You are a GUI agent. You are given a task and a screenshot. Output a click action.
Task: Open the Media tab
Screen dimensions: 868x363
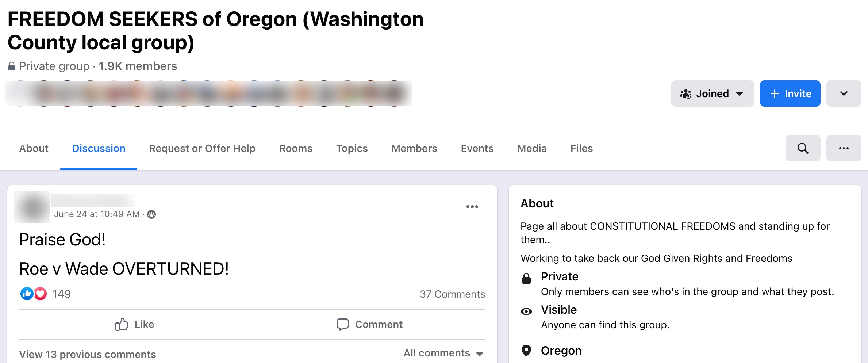pos(531,148)
